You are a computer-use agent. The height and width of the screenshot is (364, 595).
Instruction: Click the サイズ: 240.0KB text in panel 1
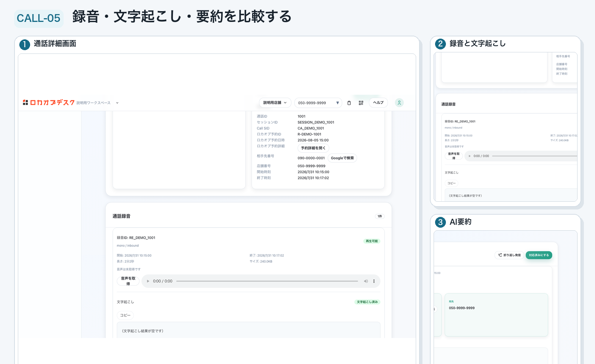(x=261, y=261)
